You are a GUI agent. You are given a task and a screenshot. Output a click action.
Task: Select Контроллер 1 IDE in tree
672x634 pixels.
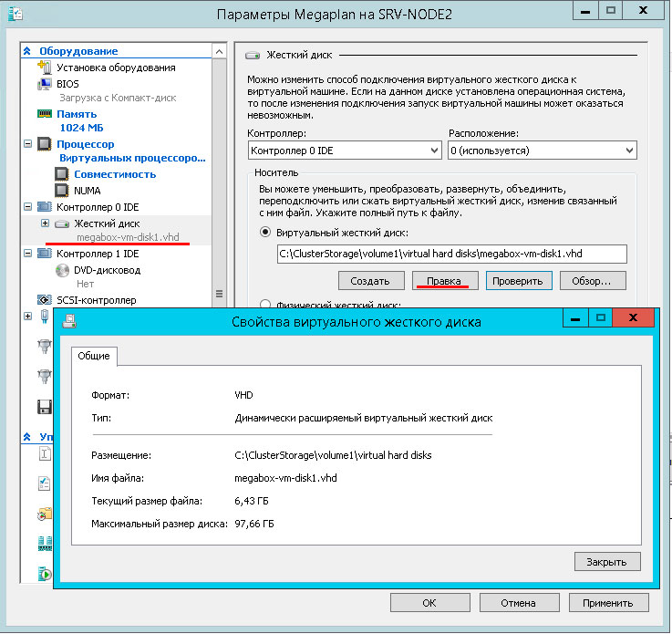(98, 254)
